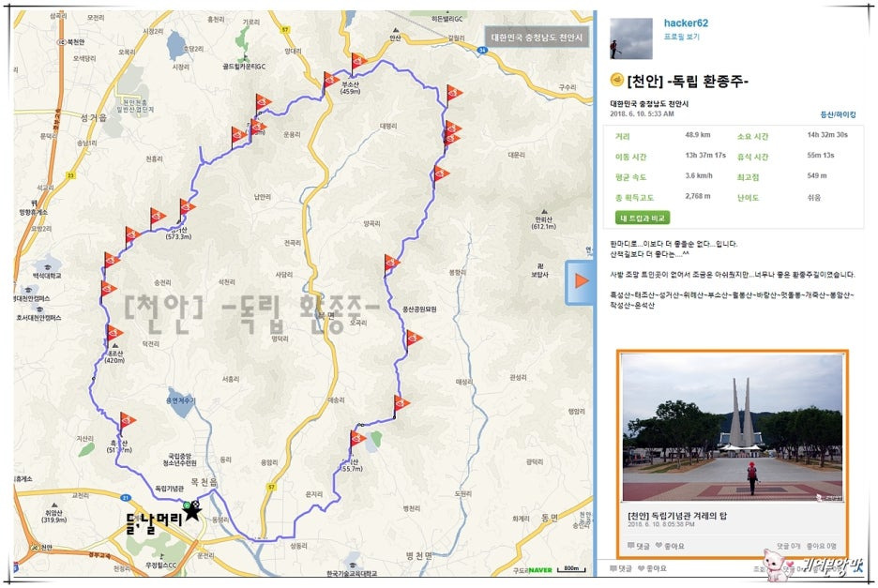Select the 쉬움 difficulty value

(813, 197)
